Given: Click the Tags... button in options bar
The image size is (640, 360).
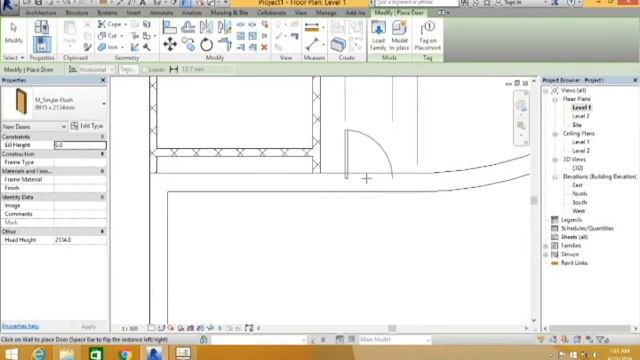Looking at the screenshot, I should [128, 70].
